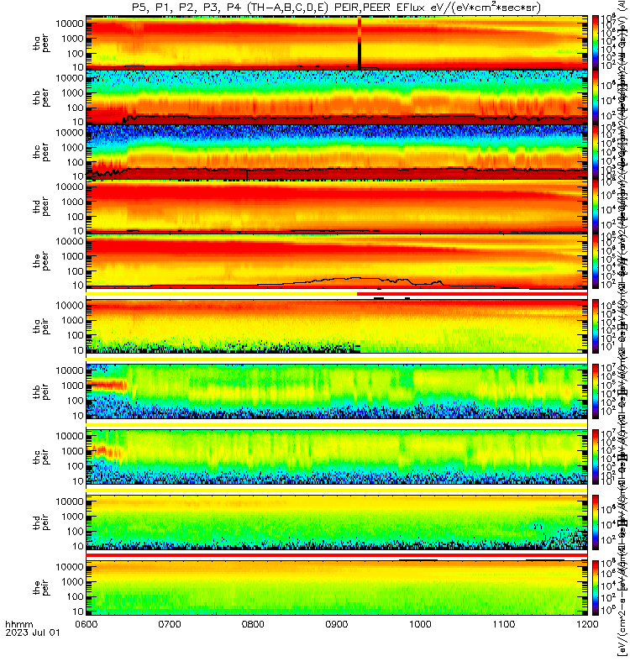Image resolution: width=630 pixels, height=672 pixels.
Task: Click the 0800 time axis label
Action: coord(254,624)
